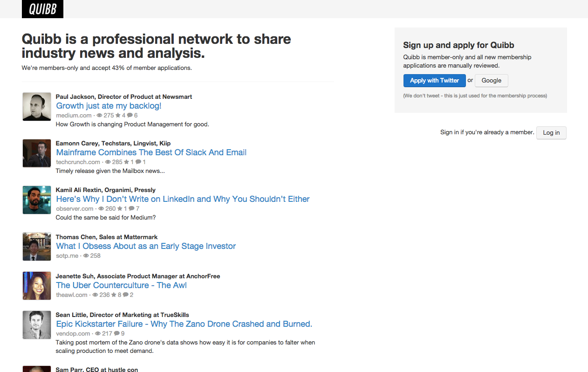Click views eye icon on theawl.com post
588x372 pixels.
95,295
